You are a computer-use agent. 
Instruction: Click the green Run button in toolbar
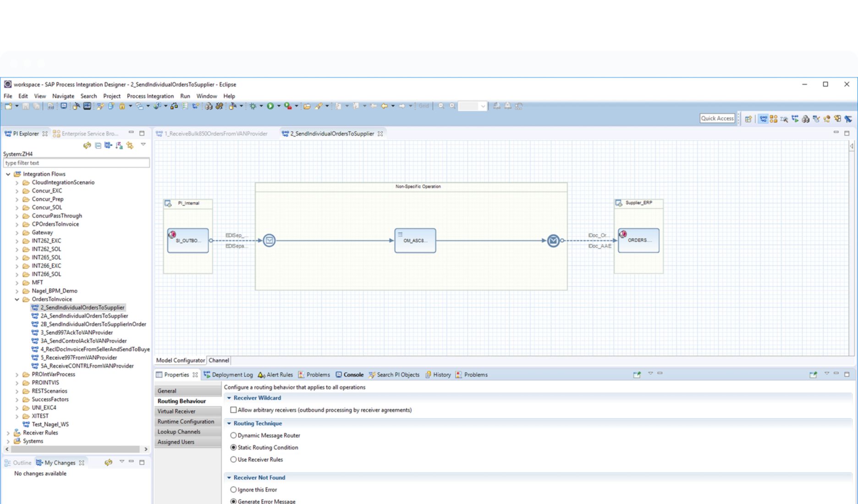coord(270,106)
